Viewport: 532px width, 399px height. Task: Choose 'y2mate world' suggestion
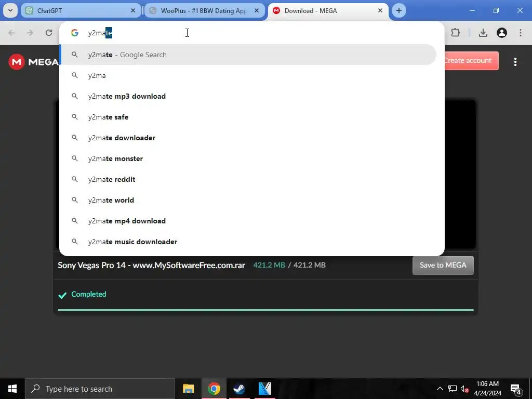248,200
